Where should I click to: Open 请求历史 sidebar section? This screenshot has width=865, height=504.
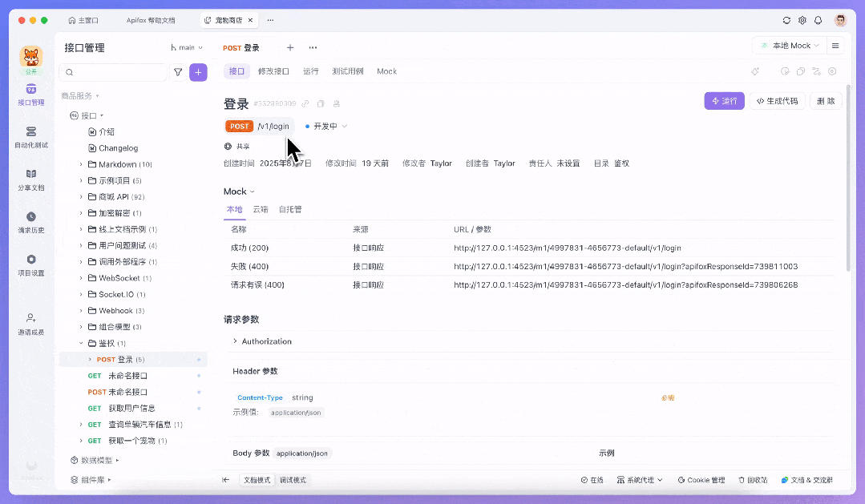click(x=31, y=222)
